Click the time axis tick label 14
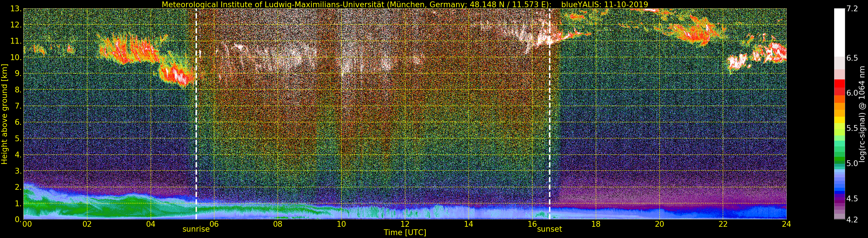 pyautogui.click(x=468, y=224)
